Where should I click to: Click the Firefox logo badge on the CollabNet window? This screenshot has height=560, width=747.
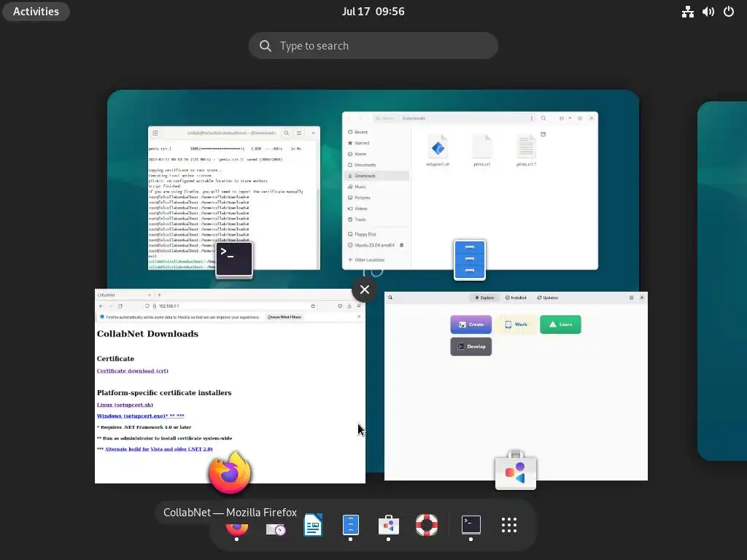coord(230,472)
